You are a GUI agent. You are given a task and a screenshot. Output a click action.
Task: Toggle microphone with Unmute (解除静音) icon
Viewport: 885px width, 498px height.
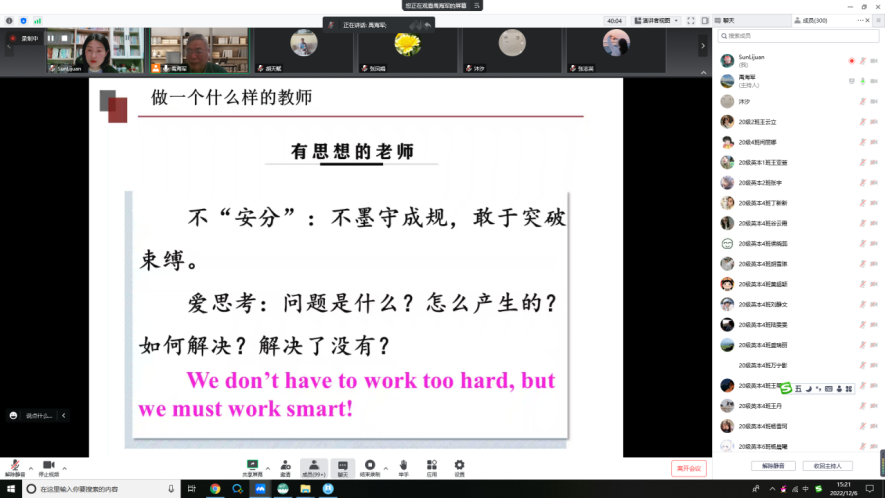click(15, 466)
